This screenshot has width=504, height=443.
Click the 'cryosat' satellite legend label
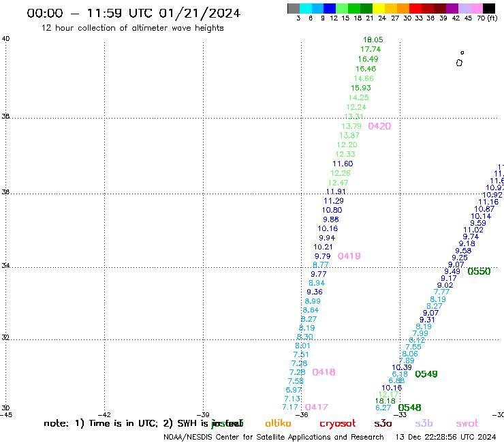pyautogui.click(x=338, y=424)
